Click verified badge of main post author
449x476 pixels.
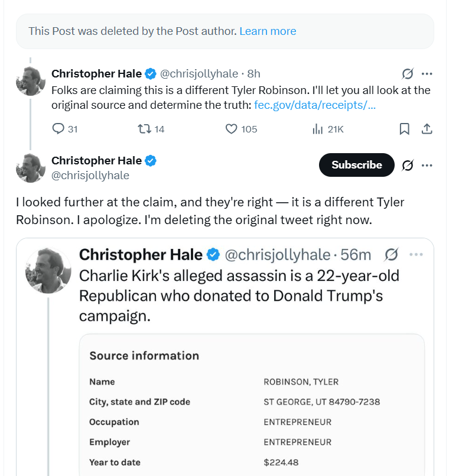pos(151,161)
